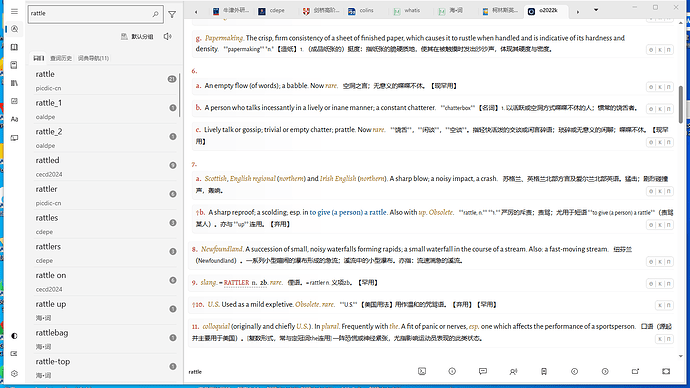Open the book reader sidebar icon
The height and width of the screenshot is (388, 690).
point(14,47)
